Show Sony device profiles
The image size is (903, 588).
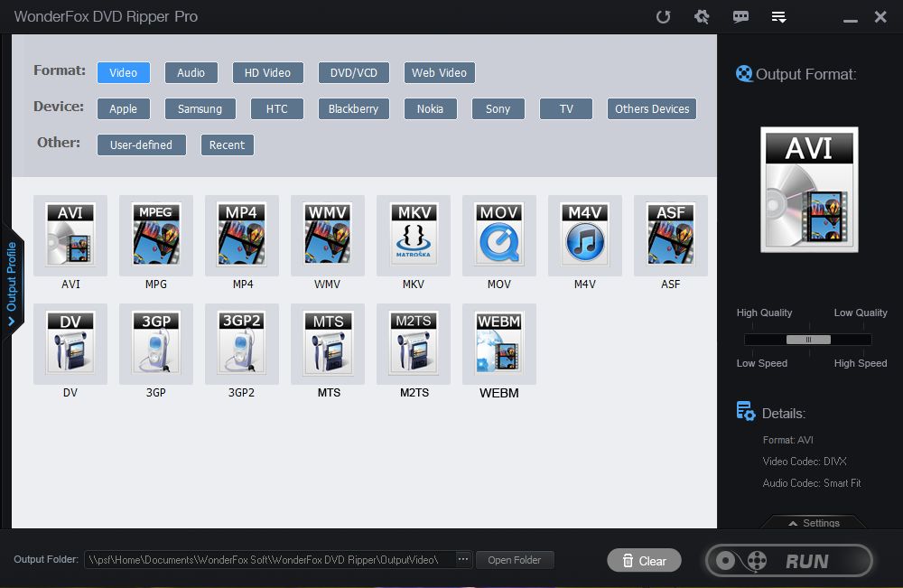498,109
